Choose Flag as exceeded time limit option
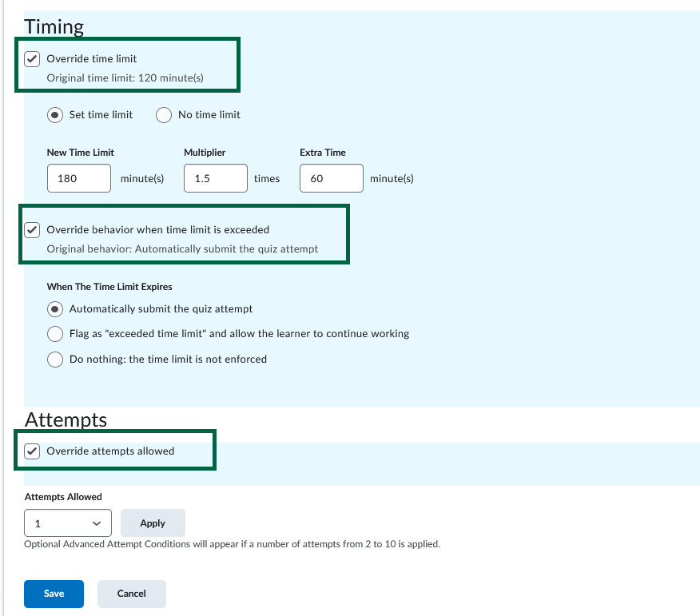 click(x=54, y=334)
